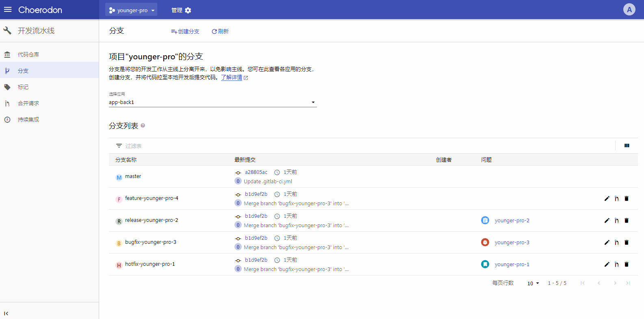Delete the release-younger-pro-2 branch
The height and width of the screenshot is (319, 644).
pyautogui.click(x=627, y=221)
